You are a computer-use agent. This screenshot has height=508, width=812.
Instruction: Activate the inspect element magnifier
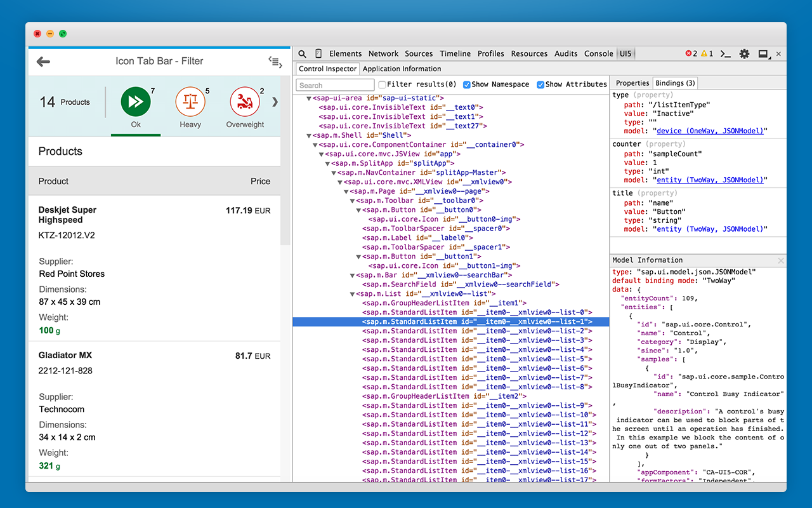[302, 53]
